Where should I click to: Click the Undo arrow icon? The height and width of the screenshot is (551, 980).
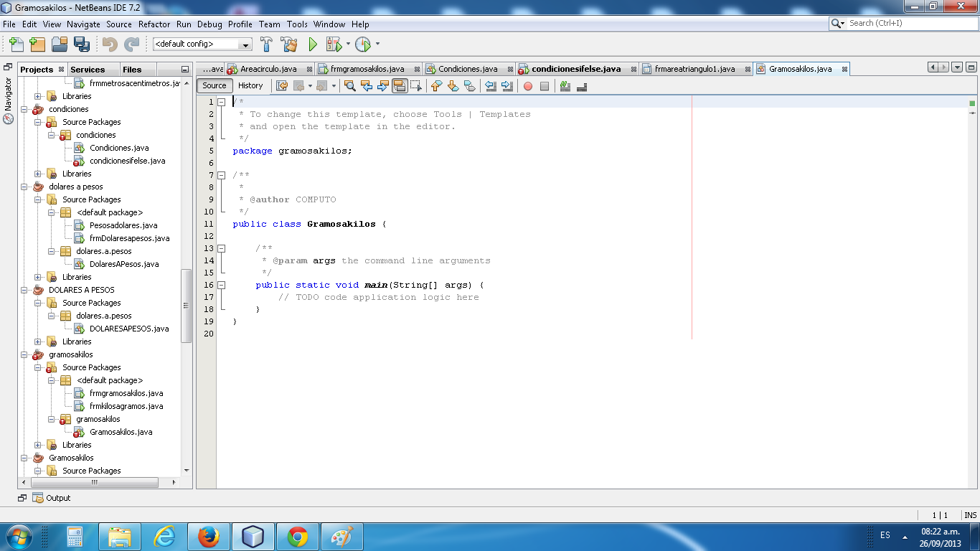[x=108, y=44]
